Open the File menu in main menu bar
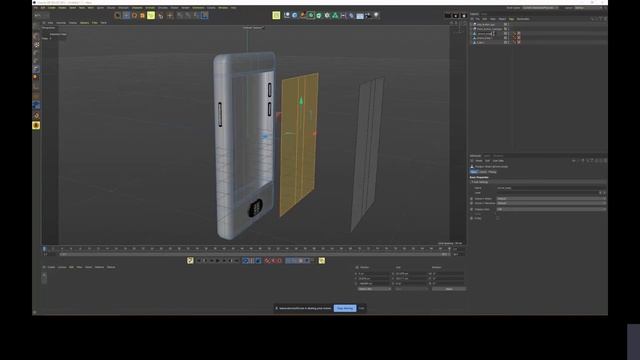 [x=36, y=8]
